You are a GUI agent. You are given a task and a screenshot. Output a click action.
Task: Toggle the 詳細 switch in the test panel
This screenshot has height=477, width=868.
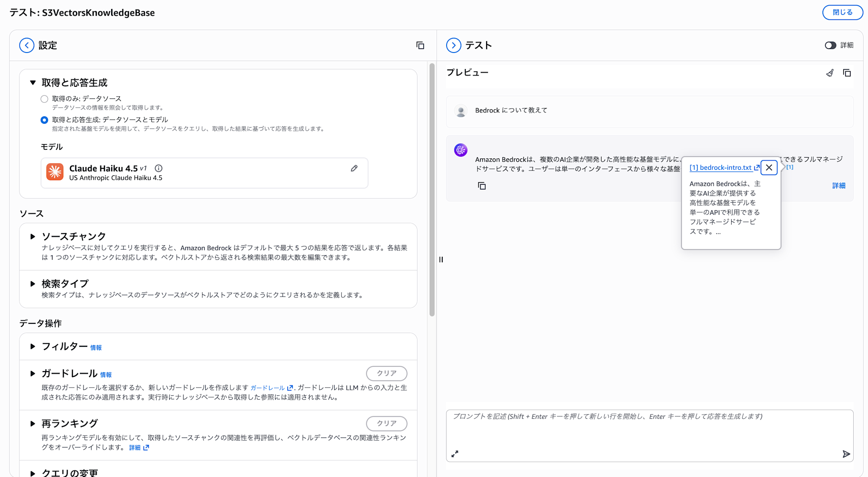(830, 46)
